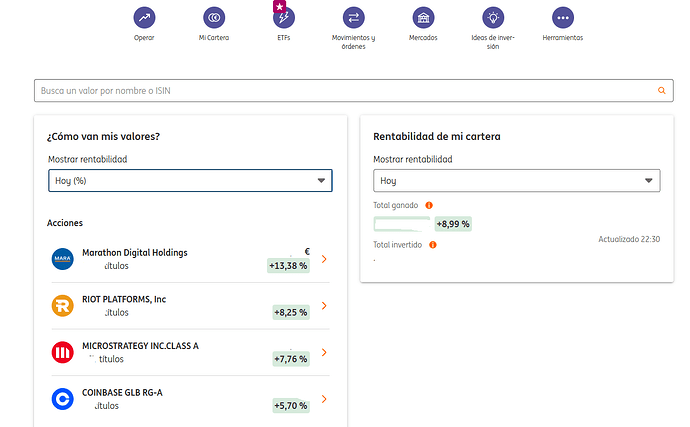The image size is (690, 427).
Task: Click the MicroStrategy red logo
Action: pos(62,352)
